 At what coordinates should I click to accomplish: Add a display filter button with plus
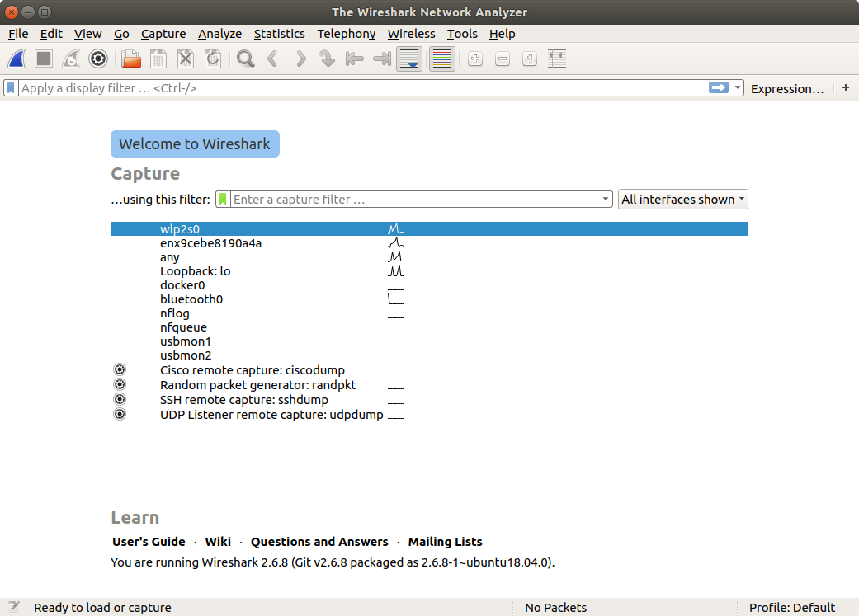click(845, 87)
